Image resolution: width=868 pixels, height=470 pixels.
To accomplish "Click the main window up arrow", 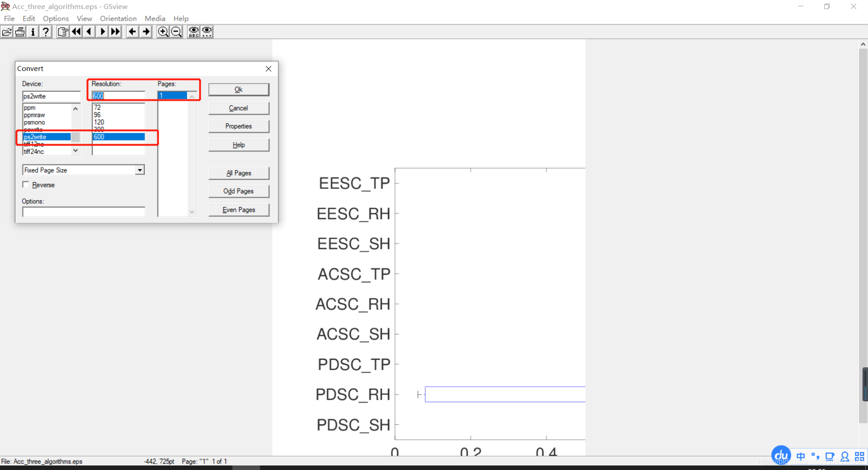I will 863,44.
